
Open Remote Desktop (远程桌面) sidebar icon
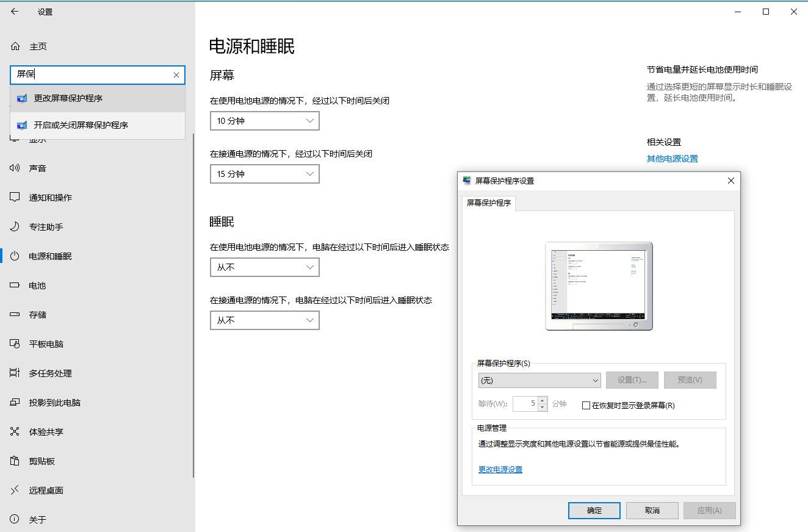pyautogui.click(x=15, y=491)
